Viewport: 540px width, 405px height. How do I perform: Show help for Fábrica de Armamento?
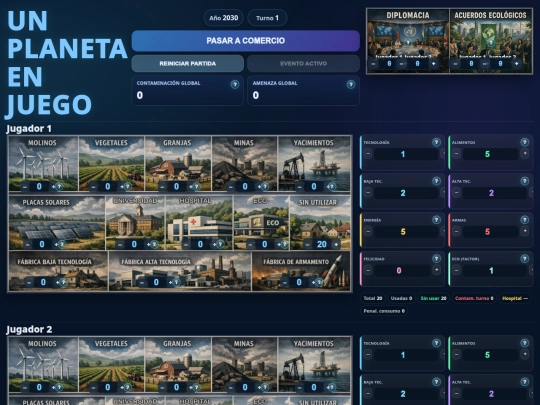coord(319,282)
